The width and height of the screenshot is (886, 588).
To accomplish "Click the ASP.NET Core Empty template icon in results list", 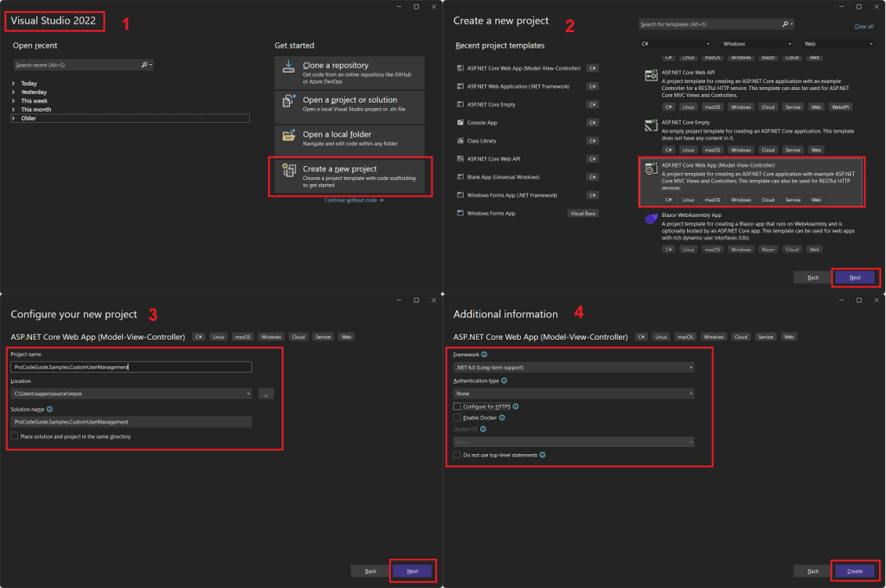I will tap(651, 125).
